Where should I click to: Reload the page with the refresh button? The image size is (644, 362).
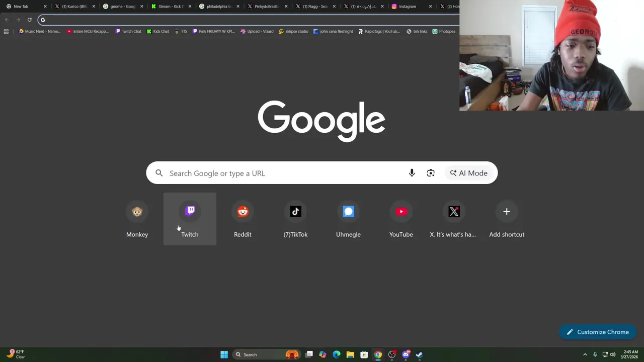(29, 20)
